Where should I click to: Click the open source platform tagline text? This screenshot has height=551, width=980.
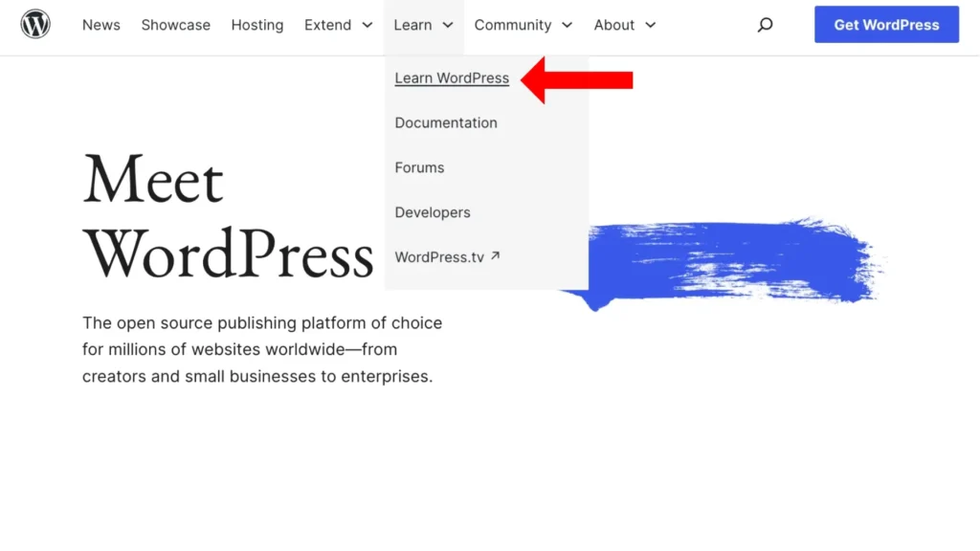coord(261,349)
